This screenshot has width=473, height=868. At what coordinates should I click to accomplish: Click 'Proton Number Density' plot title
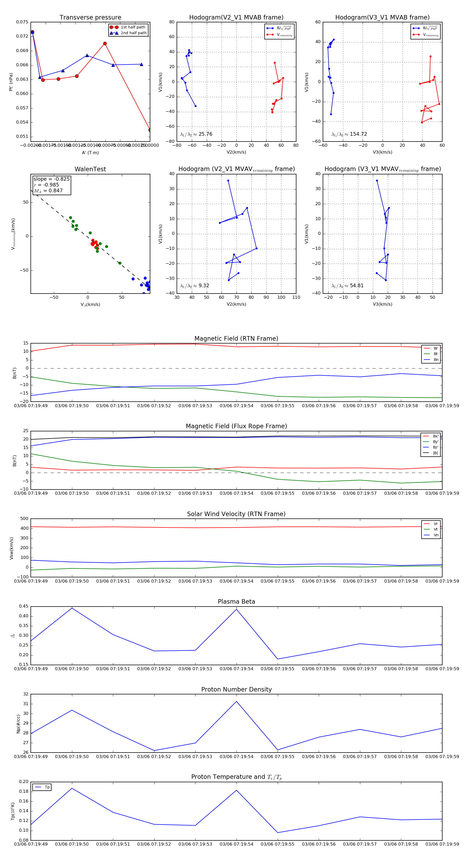pyautogui.click(x=236, y=689)
